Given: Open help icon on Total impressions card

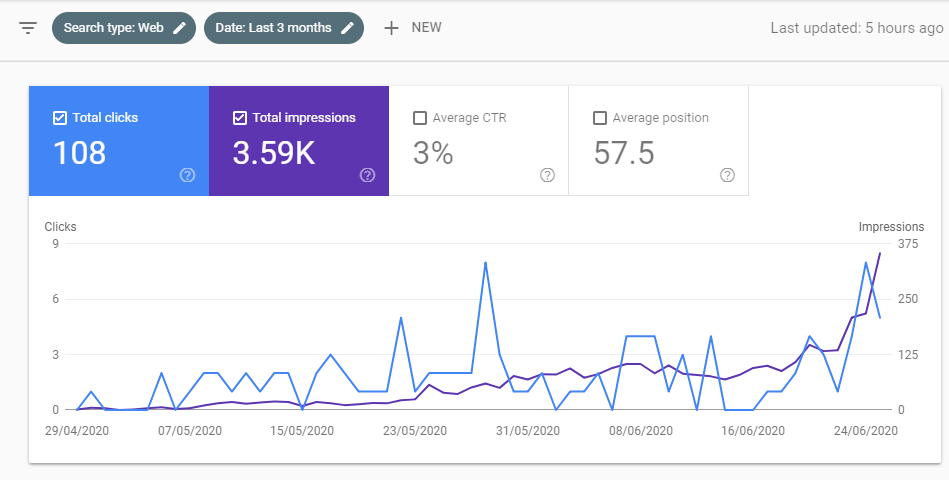Looking at the screenshot, I should coord(367,175).
